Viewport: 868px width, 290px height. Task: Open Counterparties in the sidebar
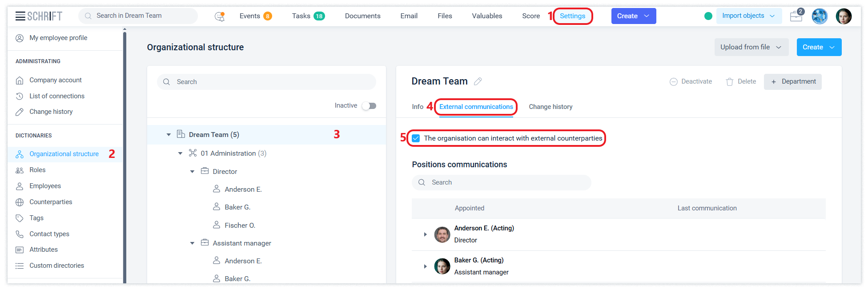point(51,202)
